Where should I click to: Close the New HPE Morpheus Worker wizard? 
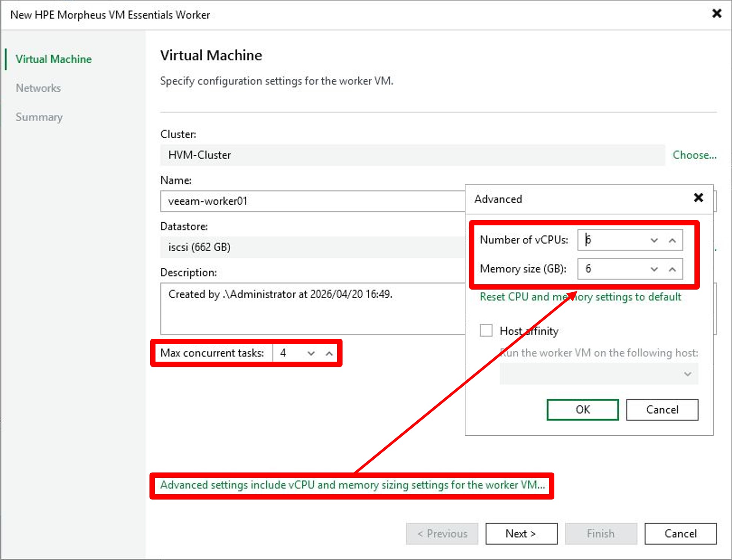point(717,14)
